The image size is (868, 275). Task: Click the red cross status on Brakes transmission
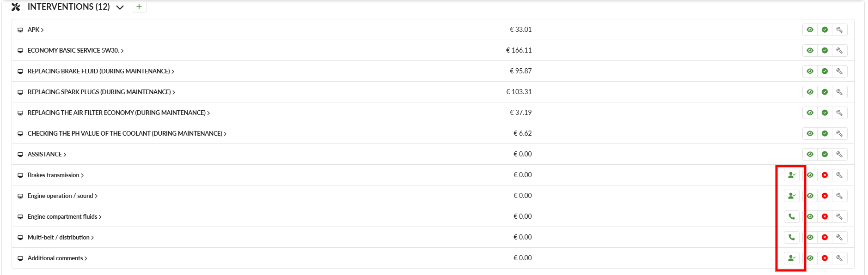(x=825, y=175)
